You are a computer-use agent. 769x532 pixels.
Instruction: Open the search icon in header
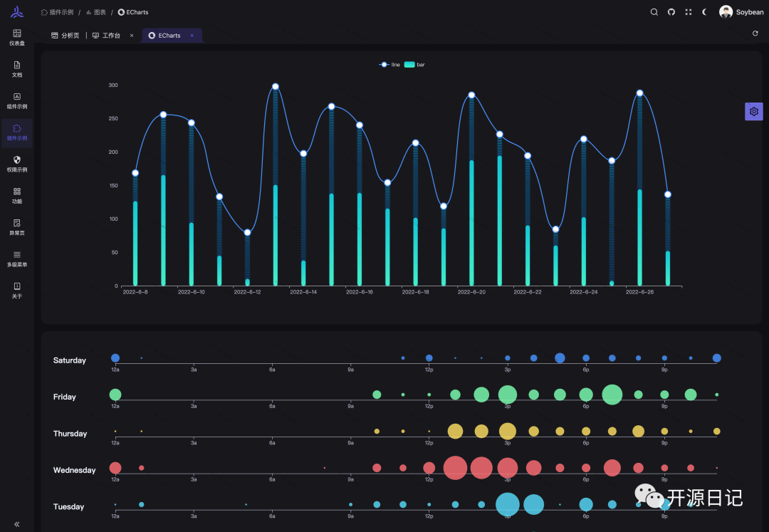coord(654,12)
